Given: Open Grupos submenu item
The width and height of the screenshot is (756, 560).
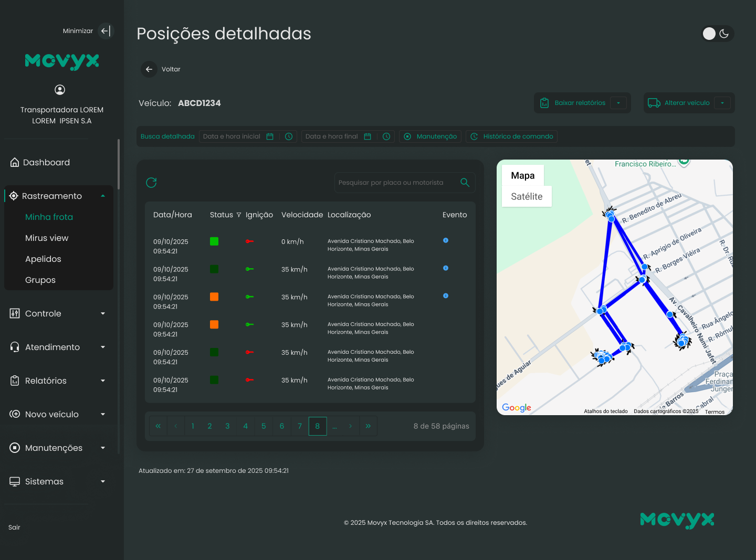Looking at the screenshot, I should [x=40, y=280].
